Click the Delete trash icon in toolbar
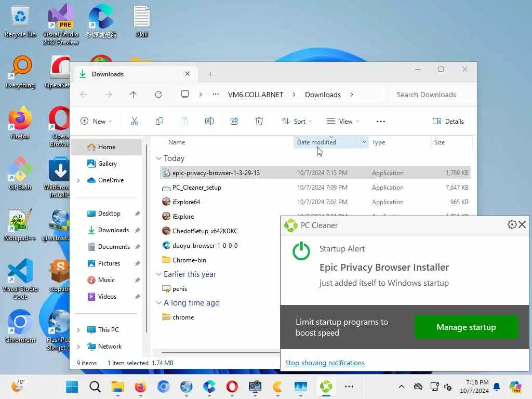This screenshot has width=532, height=399. 259,121
